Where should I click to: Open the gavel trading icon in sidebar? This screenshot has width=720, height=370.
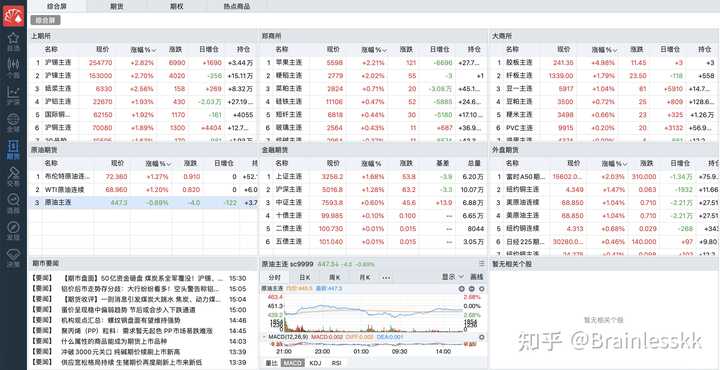[x=13, y=176]
